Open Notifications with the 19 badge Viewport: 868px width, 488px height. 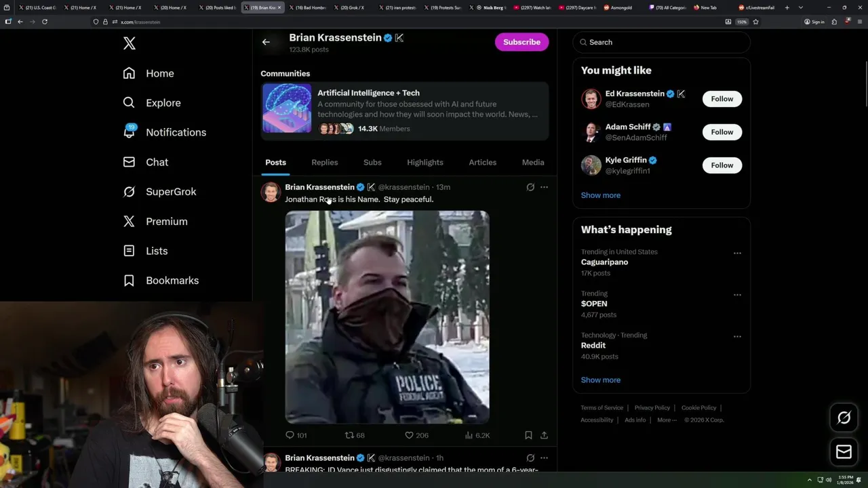pos(164,132)
